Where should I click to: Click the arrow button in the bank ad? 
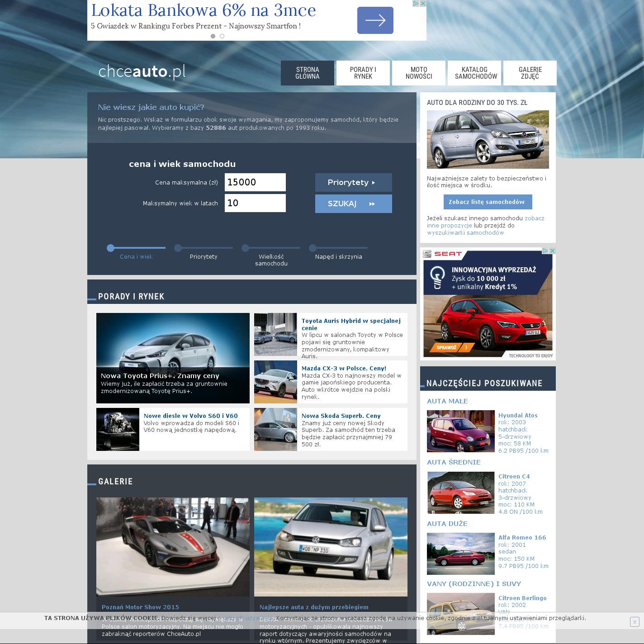click(x=375, y=20)
